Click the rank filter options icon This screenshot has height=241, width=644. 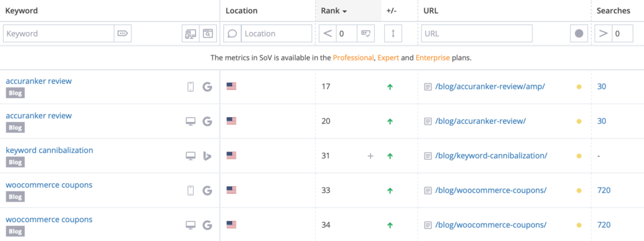[365, 34]
